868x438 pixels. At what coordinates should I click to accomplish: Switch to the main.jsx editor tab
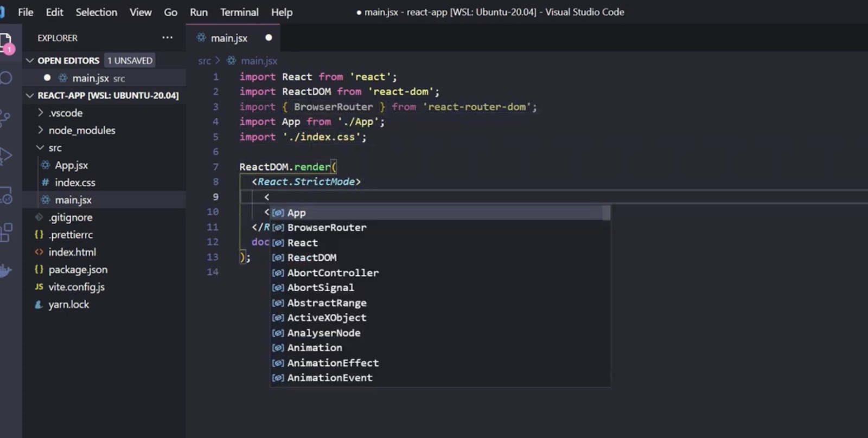coord(234,37)
